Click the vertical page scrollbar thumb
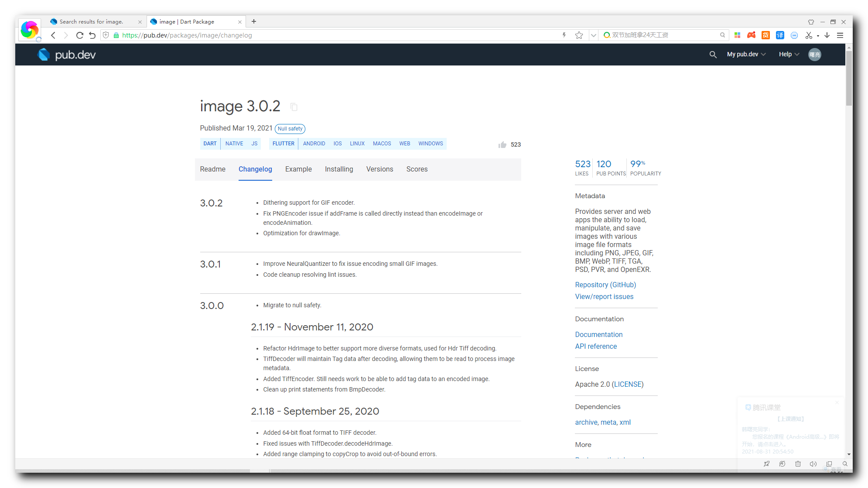This screenshot has height=488, width=868. [x=849, y=79]
